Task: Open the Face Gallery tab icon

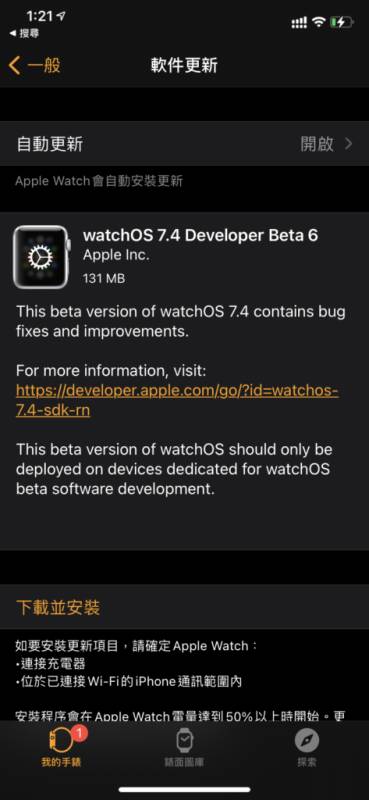Action: tap(184, 741)
